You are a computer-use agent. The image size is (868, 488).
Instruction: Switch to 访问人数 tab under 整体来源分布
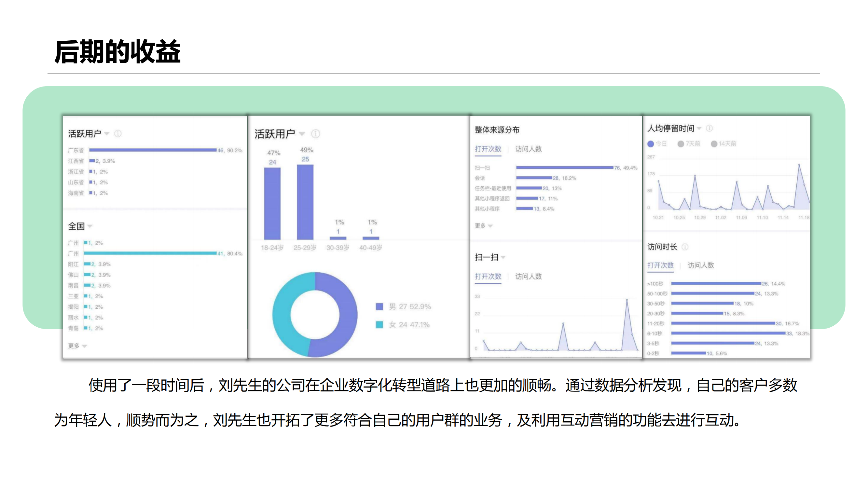[x=528, y=149]
